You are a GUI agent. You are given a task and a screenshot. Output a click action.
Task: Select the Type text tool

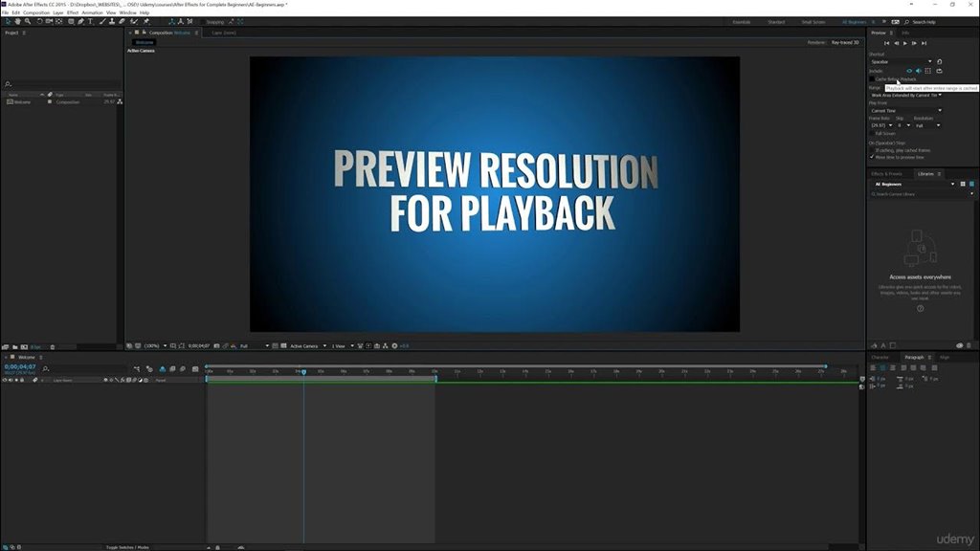pyautogui.click(x=91, y=21)
